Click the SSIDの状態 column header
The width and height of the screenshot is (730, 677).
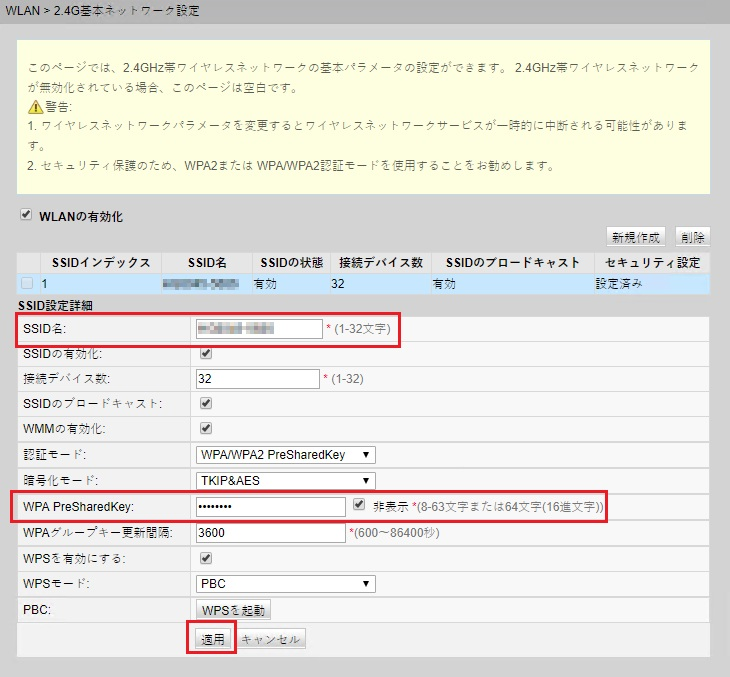point(292,263)
